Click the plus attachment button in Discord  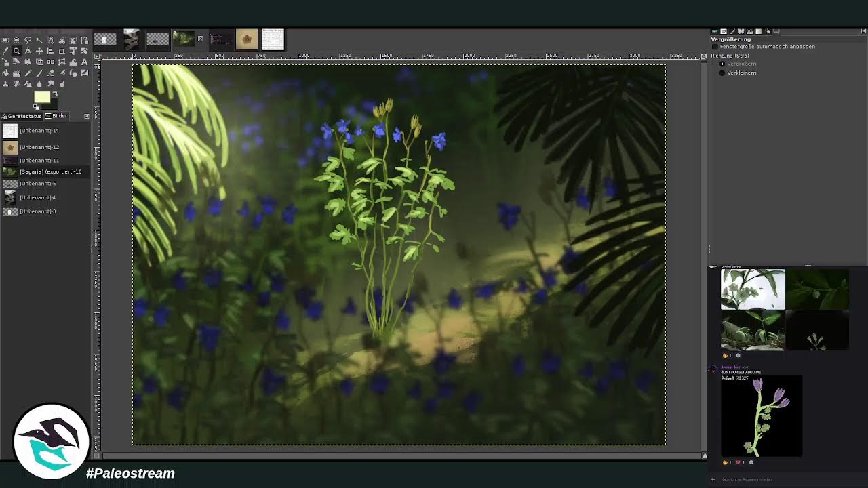point(713,479)
